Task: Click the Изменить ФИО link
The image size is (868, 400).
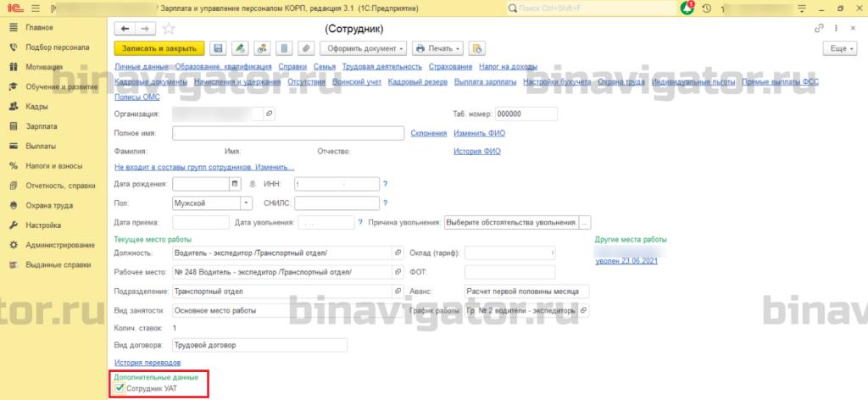Action: (480, 133)
